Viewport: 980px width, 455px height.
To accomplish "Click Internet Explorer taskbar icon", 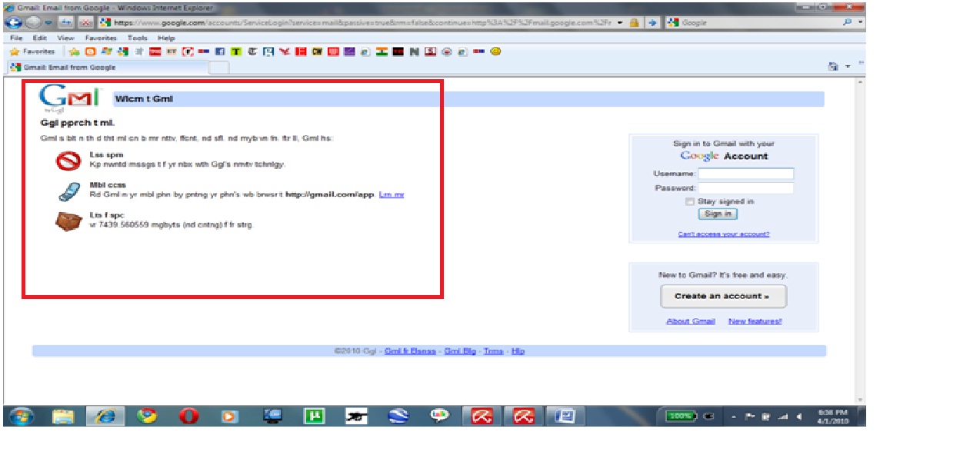I will click(x=104, y=416).
